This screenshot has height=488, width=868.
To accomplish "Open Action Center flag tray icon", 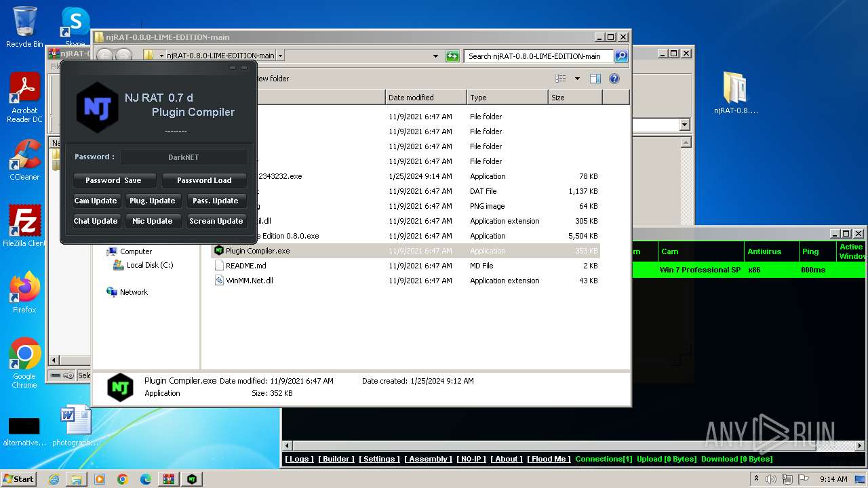I will [804, 479].
